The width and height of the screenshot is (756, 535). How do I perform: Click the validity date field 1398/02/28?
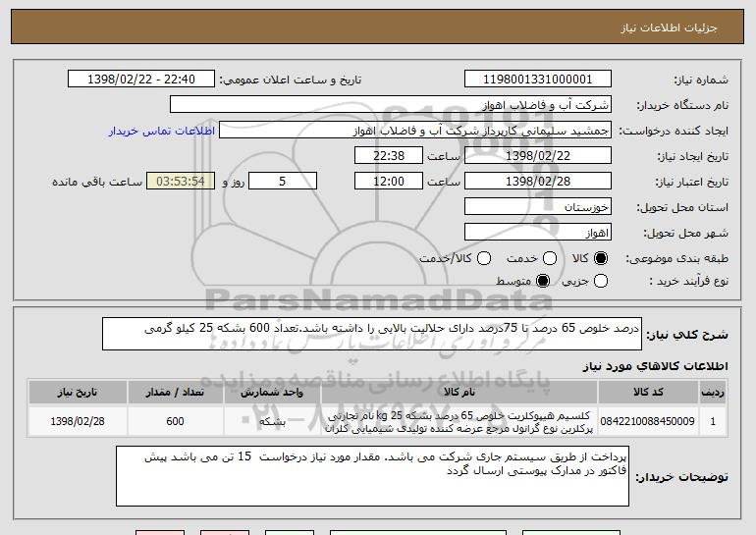(x=538, y=182)
